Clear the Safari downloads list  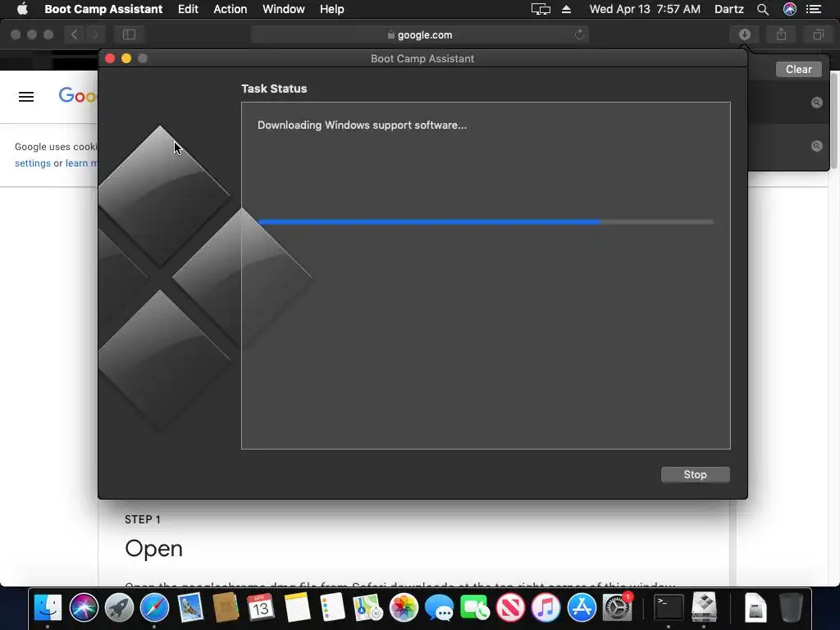click(798, 69)
